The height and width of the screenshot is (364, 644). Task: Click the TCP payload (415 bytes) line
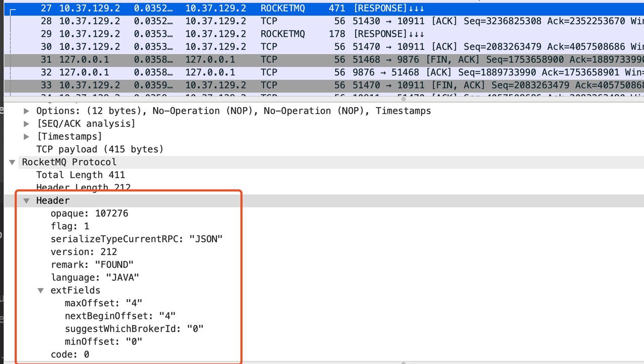100,149
